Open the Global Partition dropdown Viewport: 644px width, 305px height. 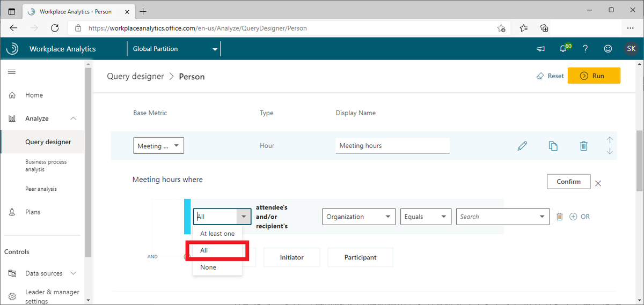coord(173,49)
